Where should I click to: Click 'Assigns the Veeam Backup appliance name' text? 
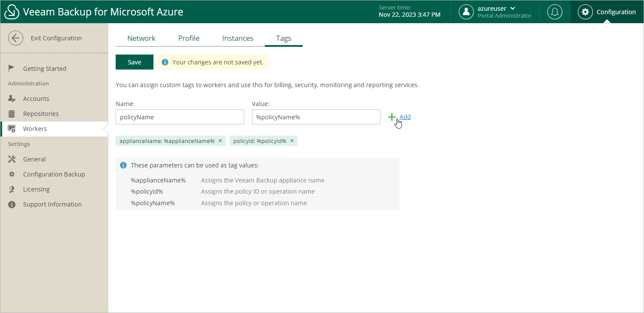pyautogui.click(x=263, y=180)
